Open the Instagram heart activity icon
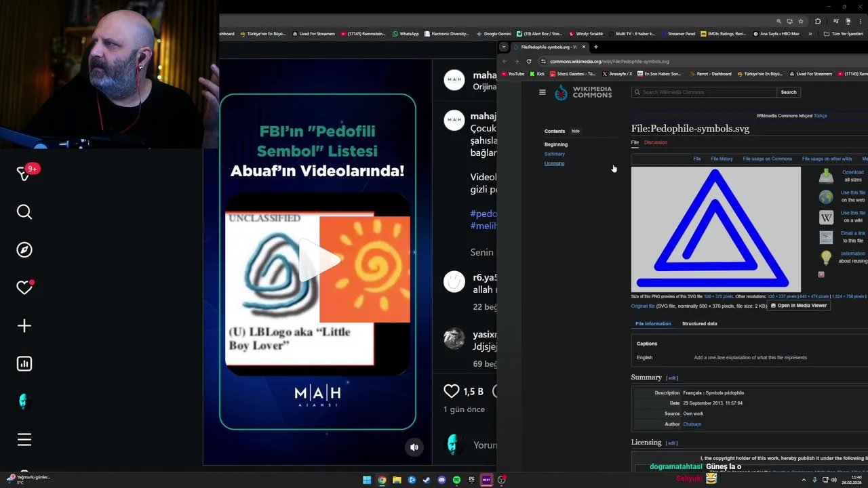Viewport: 868px width, 488px height. point(24,288)
